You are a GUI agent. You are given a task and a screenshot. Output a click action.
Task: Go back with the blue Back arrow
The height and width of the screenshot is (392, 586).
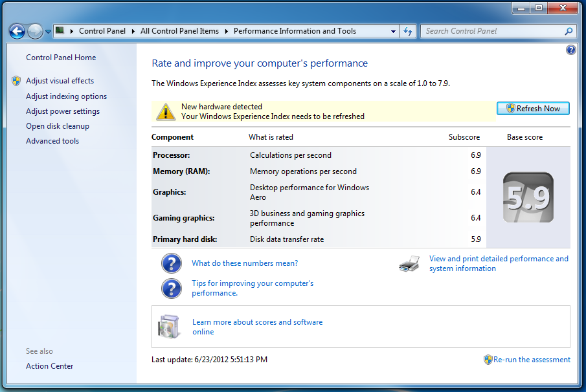pos(17,31)
